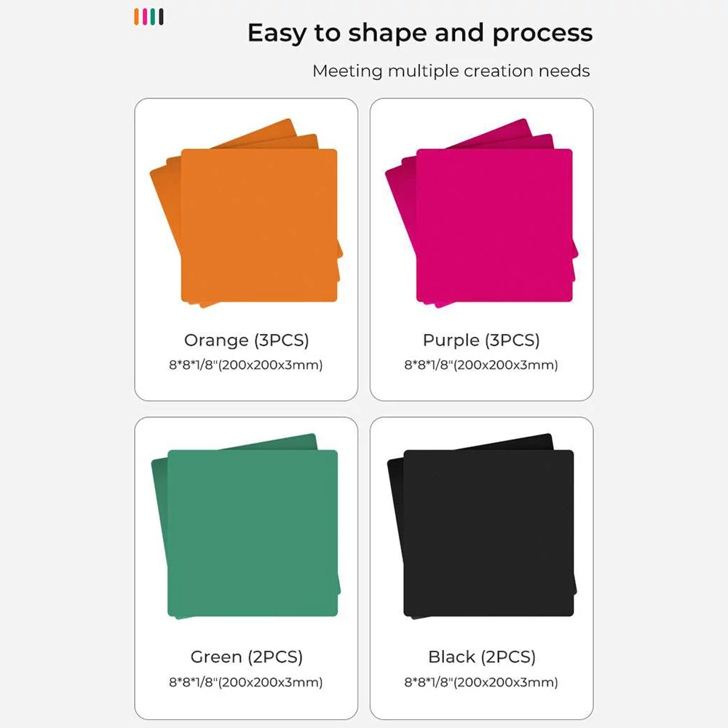Click the Black (2PCS) label
Viewport: 728px width, 728px height.
point(482,657)
